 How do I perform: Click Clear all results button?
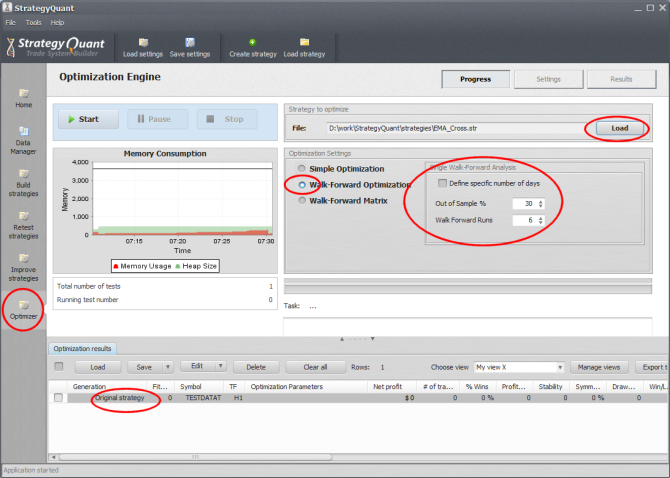coord(315,367)
